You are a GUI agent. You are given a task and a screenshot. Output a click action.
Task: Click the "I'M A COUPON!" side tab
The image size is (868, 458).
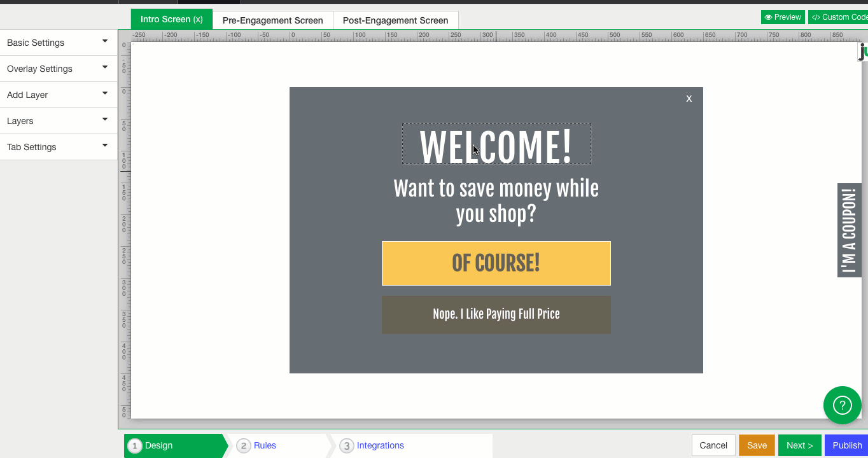tap(849, 230)
